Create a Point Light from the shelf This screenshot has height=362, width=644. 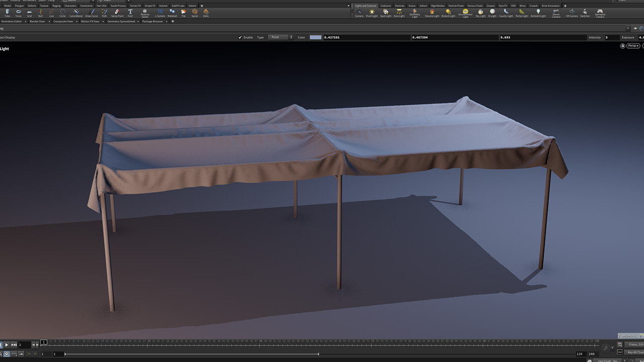click(372, 13)
